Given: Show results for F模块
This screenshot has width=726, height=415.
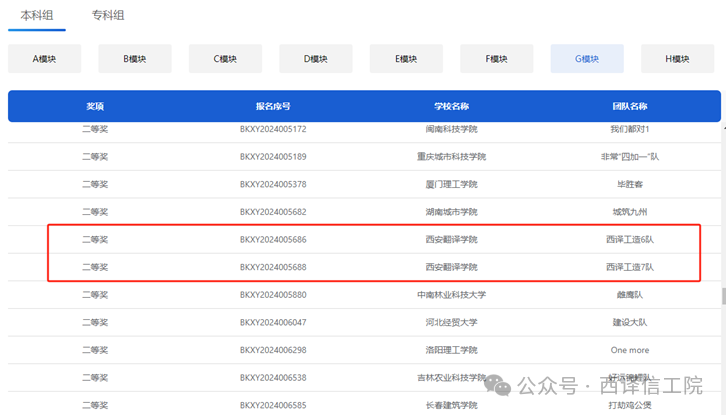Looking at the screenshot, I should [496, 59].
